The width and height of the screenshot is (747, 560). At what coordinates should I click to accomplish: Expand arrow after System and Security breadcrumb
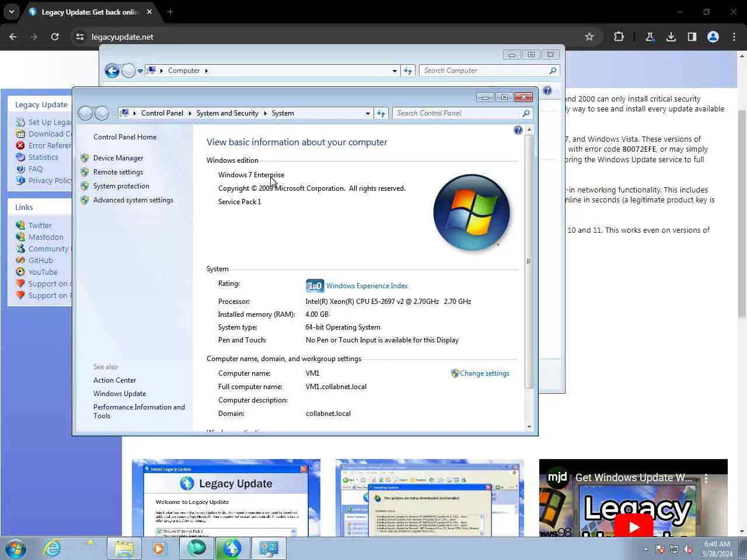point(265,113)
